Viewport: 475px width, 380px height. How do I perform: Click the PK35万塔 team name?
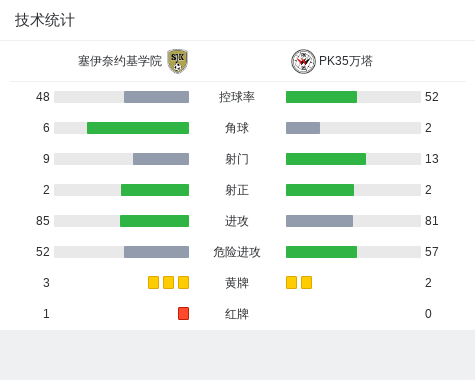point(346,61)
